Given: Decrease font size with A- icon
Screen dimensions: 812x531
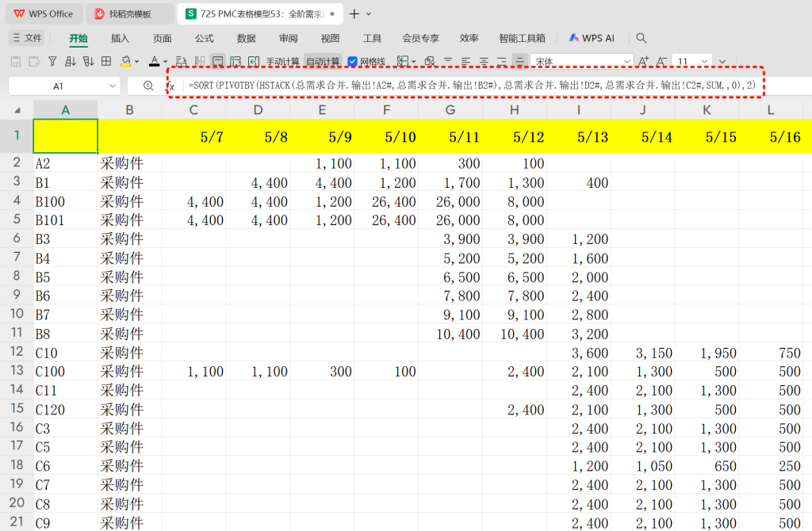Looking at the screenshot, I should (x=661, y=62).
